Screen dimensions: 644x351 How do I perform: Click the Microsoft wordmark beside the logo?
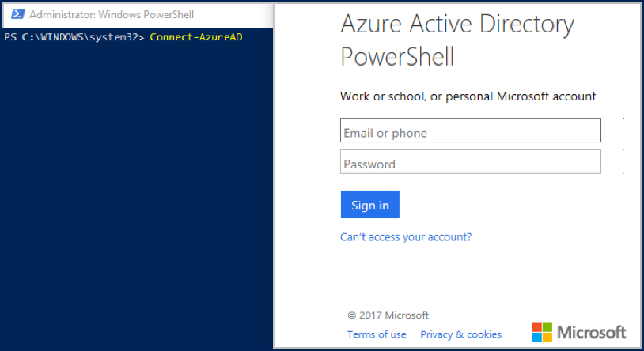[592, 332]
